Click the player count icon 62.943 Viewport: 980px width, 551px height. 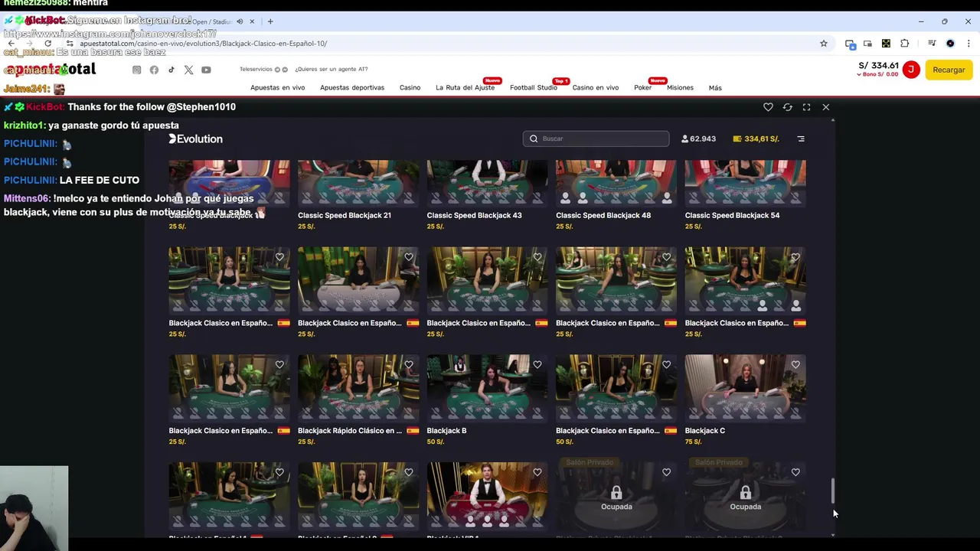click(x=684, y=139)
